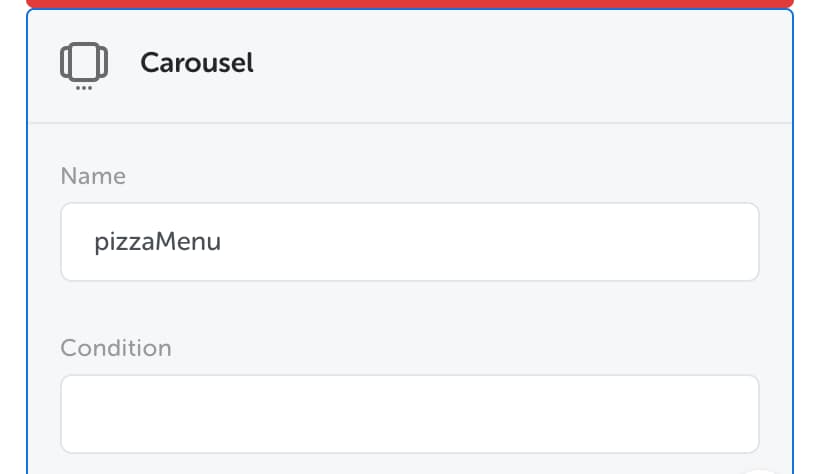Click the center of Condition textbox

409,414
